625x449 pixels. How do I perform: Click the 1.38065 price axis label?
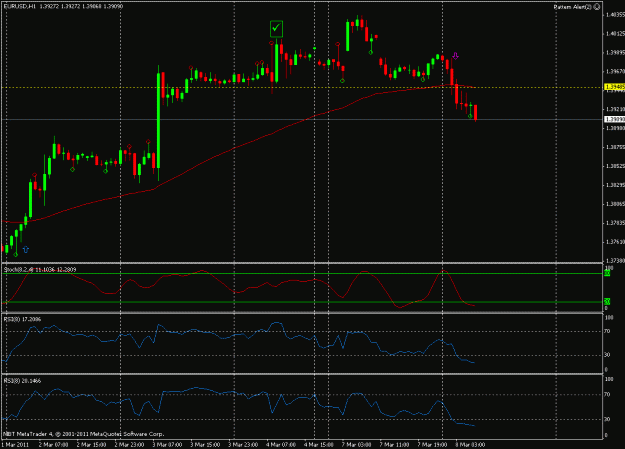[615, 204]
